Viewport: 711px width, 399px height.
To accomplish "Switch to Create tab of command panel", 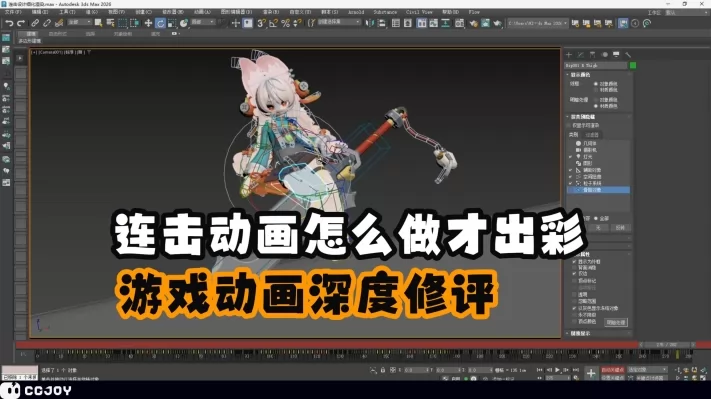I will pyautogui.click(x=569, y=54).
